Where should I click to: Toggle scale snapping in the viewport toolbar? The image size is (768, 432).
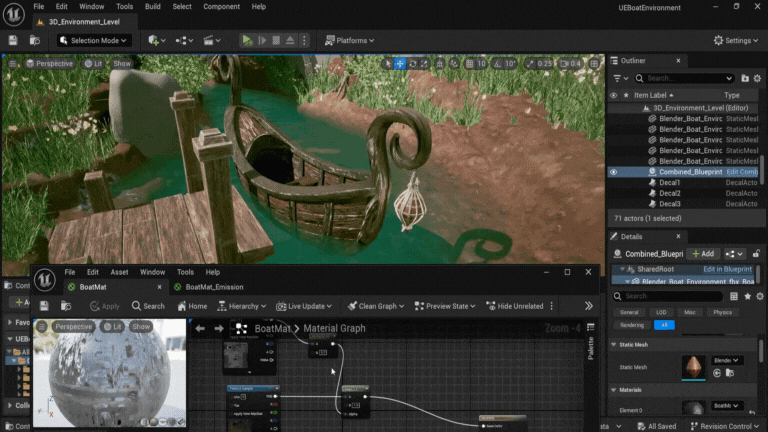(x=530, y=64)
